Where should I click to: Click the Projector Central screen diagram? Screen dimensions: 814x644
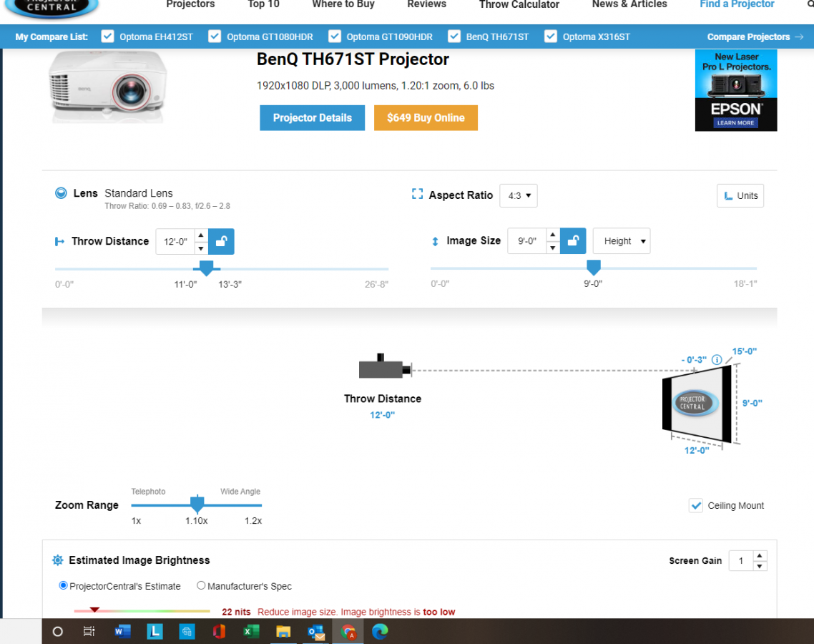[x=697, y=404]
